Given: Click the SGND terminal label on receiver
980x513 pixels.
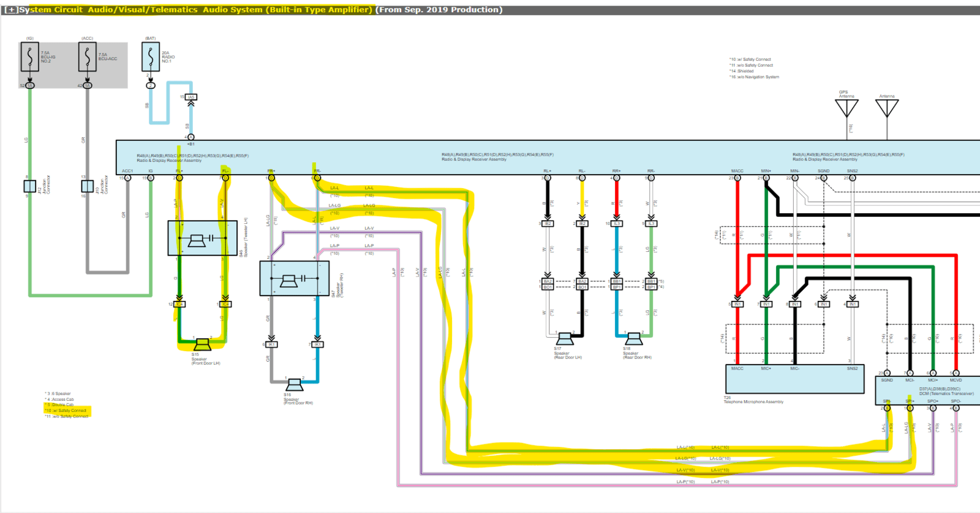Looking at the screenshot, I should (x=824, y=171).
